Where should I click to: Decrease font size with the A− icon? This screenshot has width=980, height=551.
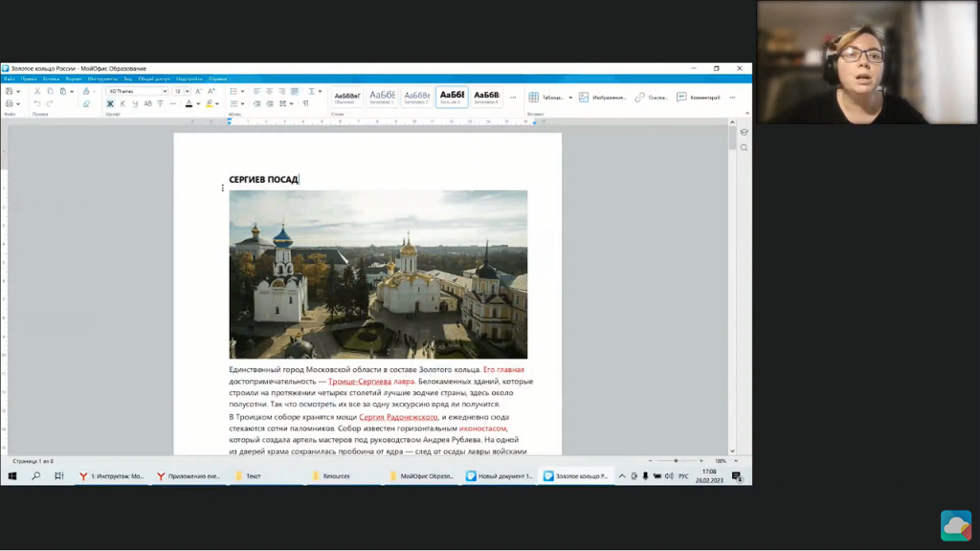[199, 91]
